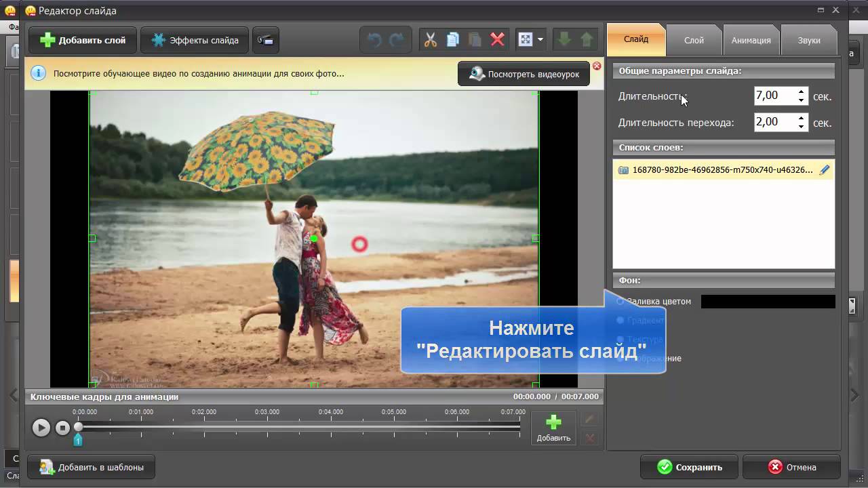The image size is (868, 488).
Task: Click the 0:05.000 mark on the timeline
Action: 394,412
